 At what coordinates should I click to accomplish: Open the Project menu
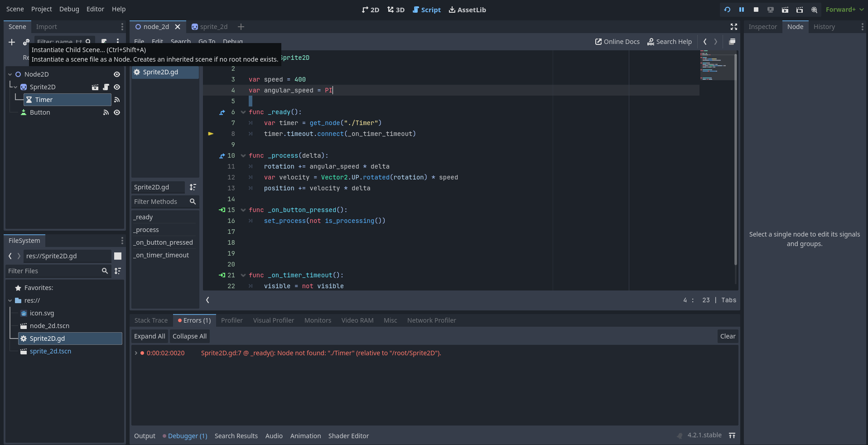click(x=42, y=9)
